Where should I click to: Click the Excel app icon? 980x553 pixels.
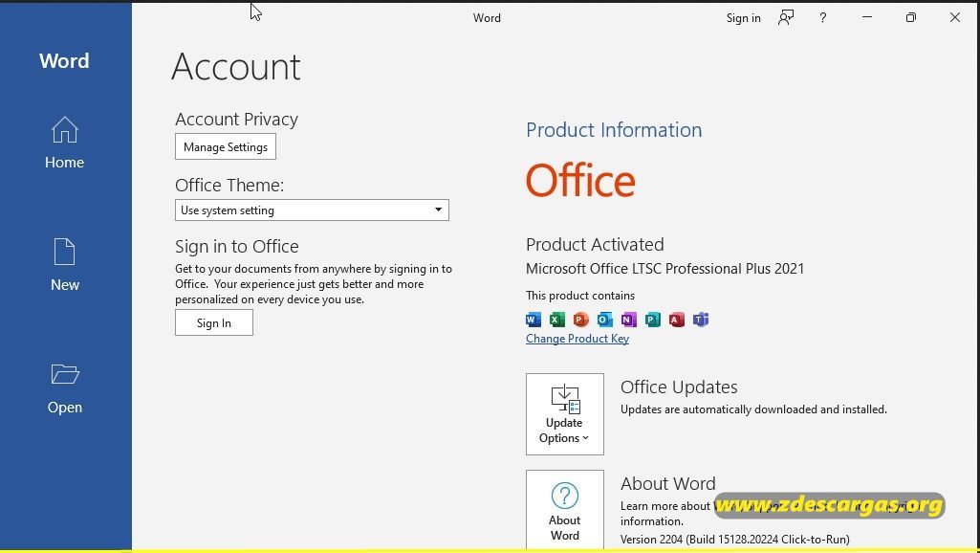point(556,320)
